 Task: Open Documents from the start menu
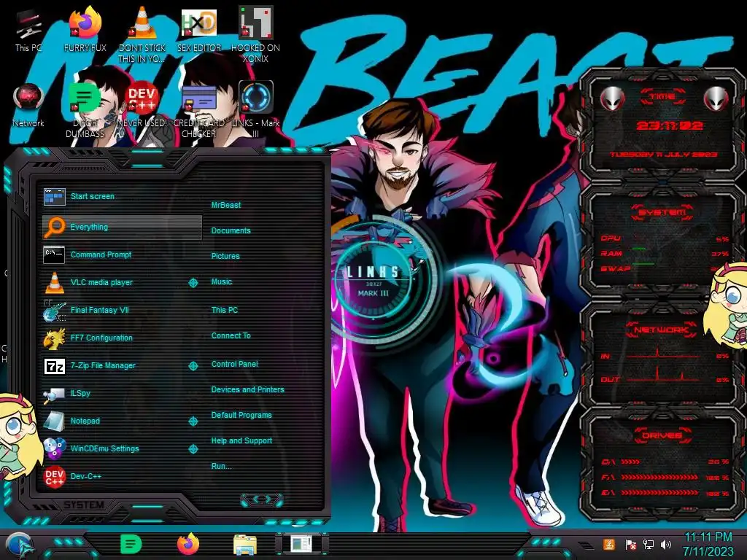coord(231,230)
